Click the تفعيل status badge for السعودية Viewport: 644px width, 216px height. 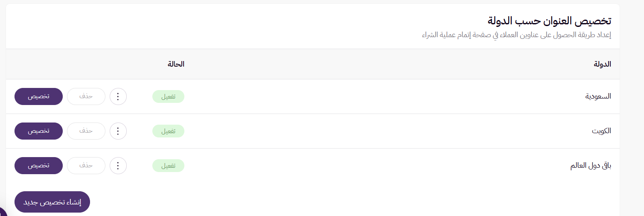tap(168, 96)
